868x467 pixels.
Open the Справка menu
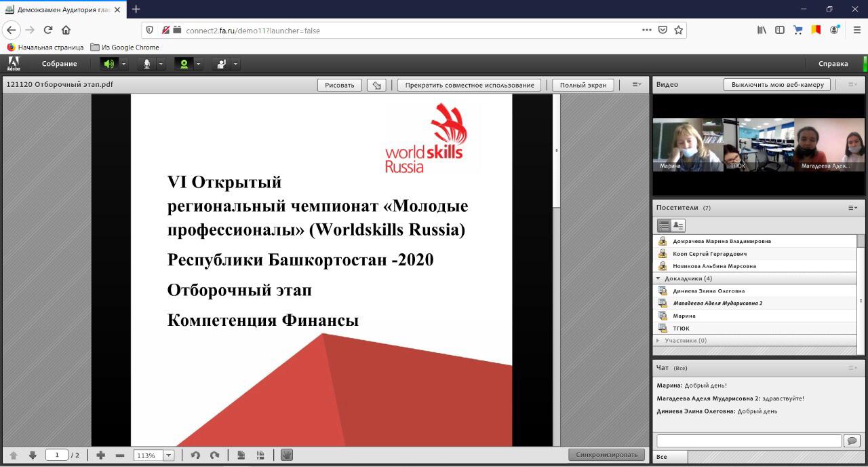[833, 64]
